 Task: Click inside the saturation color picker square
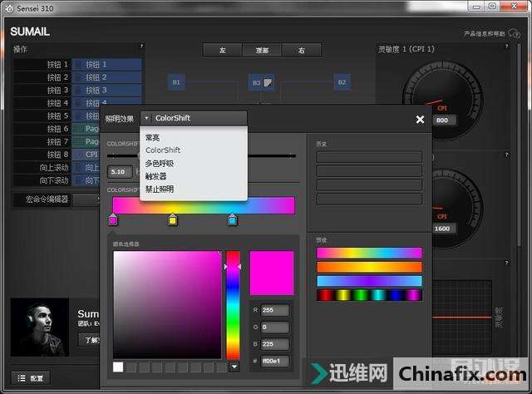[x=167, y=304]
